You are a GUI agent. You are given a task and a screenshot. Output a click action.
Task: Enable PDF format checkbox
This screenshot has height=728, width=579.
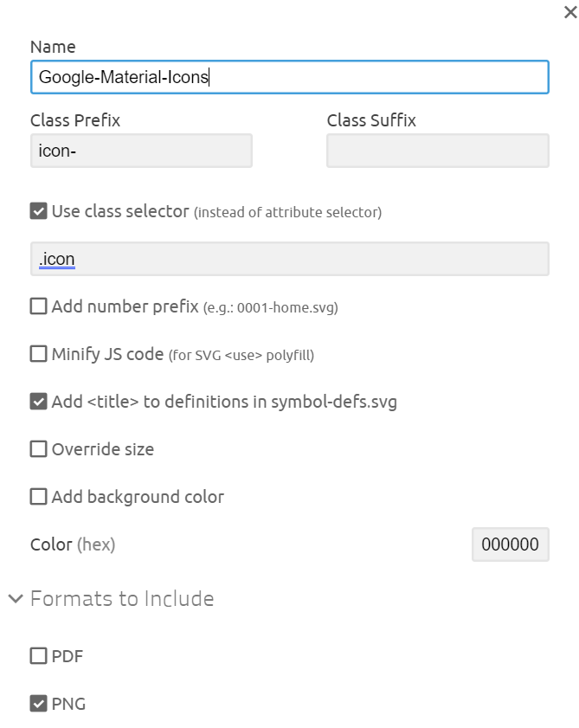[39, 656]
